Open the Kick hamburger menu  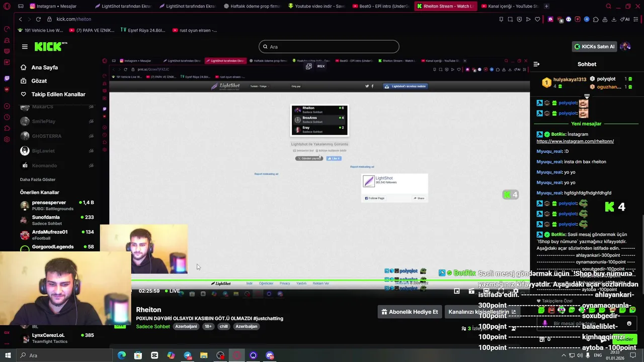coord(25,47)
